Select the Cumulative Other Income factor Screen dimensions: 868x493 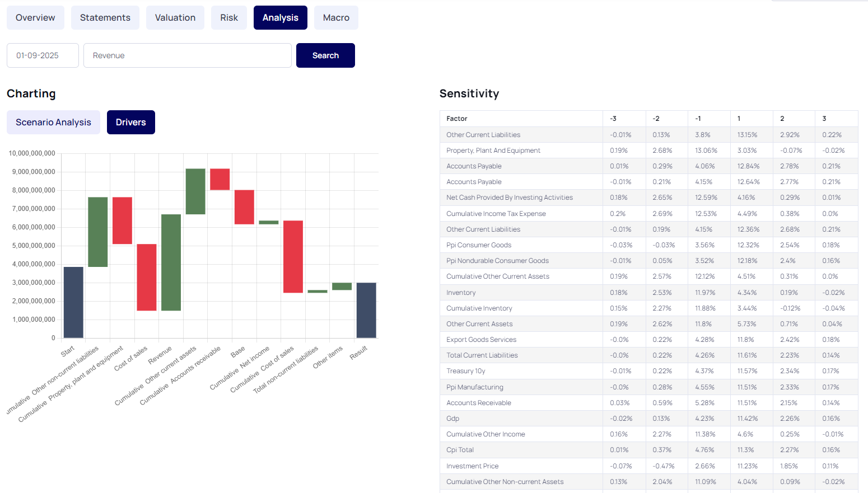pyautogui.click(x=486, y=434)
